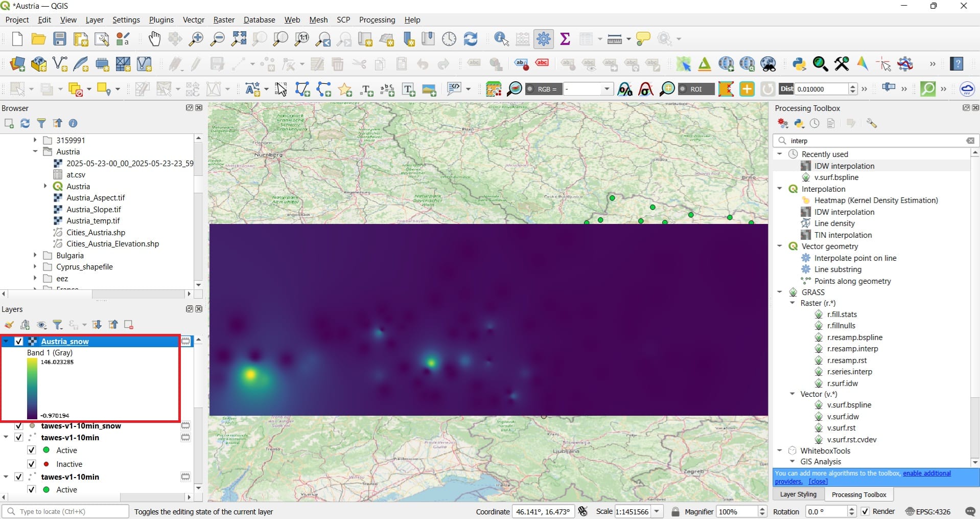The width and height of the screenshot is (980, 519).
Task: Uncheck the Inactive category checkbox
Action: (x=32, y=464)
